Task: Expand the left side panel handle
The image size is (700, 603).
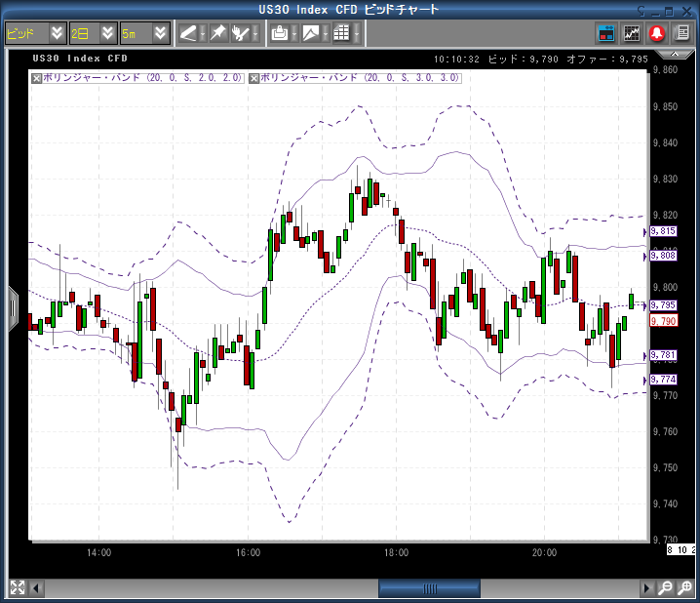Action: [x=13, y=307]
